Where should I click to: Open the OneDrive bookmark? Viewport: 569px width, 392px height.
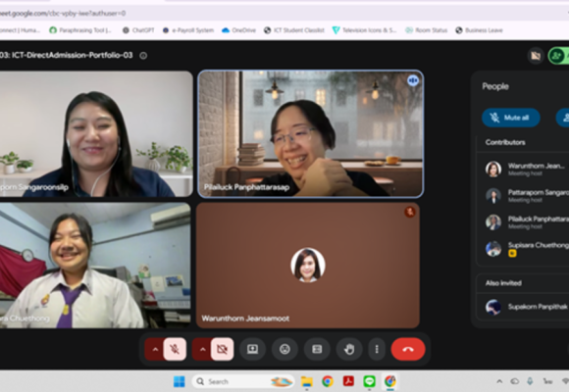point(238,30)
